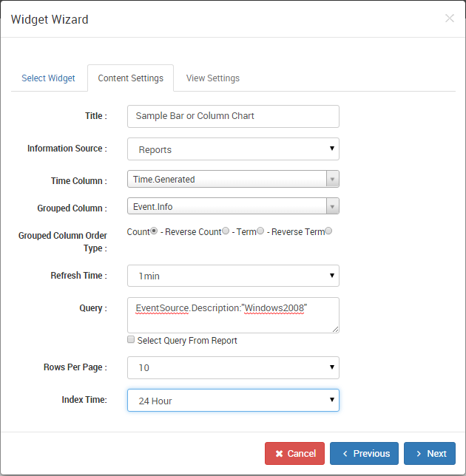Open the Rows Per Page dropdown
Viewport: 466px width, 476px height.
click(x=233, y=367)
